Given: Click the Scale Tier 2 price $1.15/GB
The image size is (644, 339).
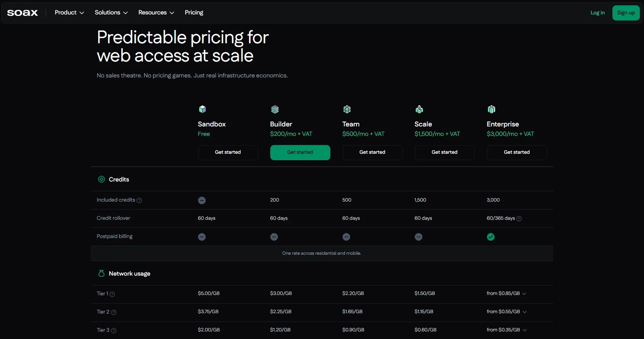Looking at the screenshot, I should click(x=424, y=312).
